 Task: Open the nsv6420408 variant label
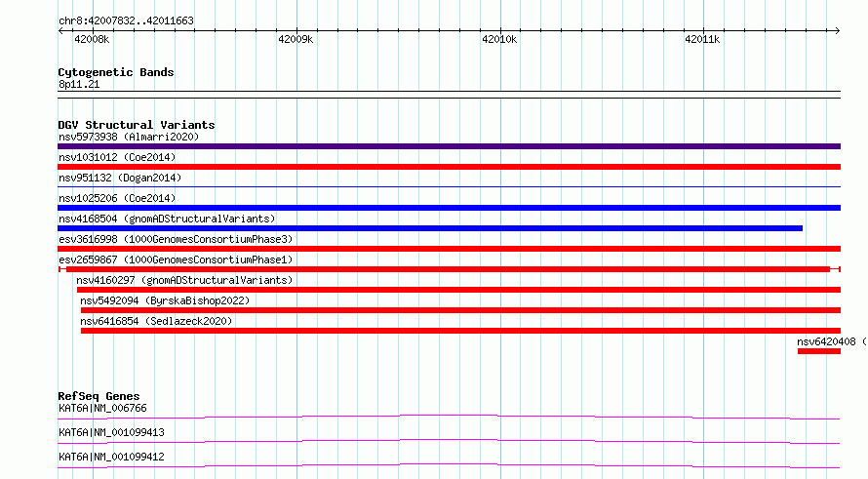coord(832,341)
